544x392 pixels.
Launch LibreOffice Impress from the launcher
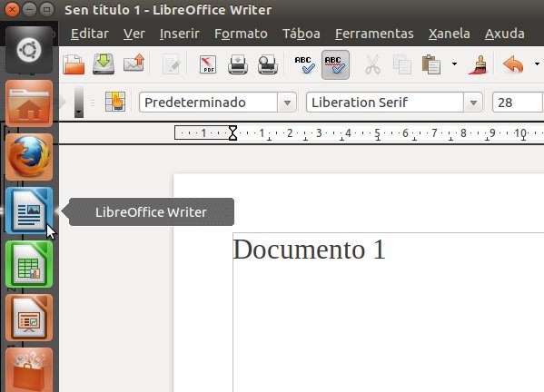29,318
